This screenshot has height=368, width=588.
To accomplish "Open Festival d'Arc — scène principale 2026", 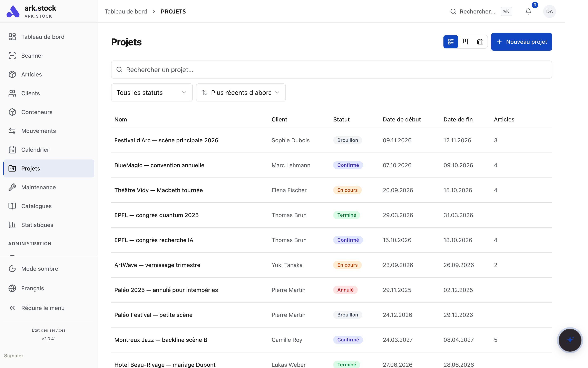I will [331, 140].
